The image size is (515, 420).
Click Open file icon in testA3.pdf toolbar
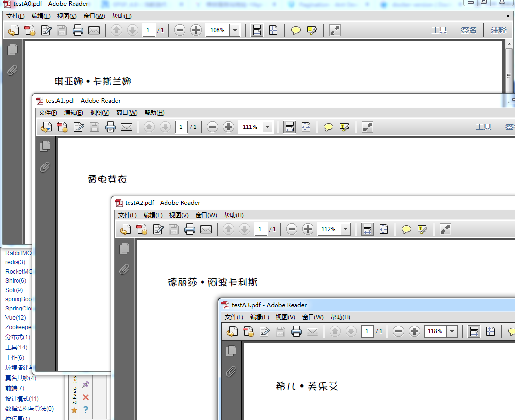tap(232, 331)
